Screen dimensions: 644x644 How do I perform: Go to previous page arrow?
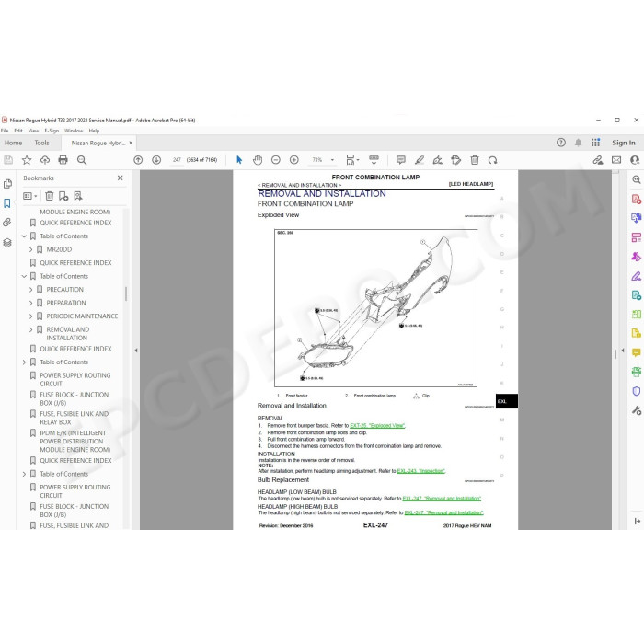point(138,160)
